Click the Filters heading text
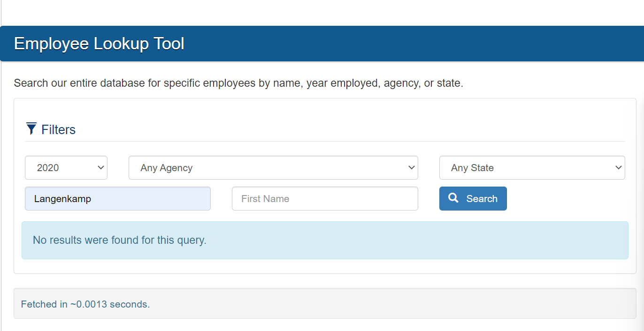The width and height of the screenshot is (644, 331). (59, 130)
